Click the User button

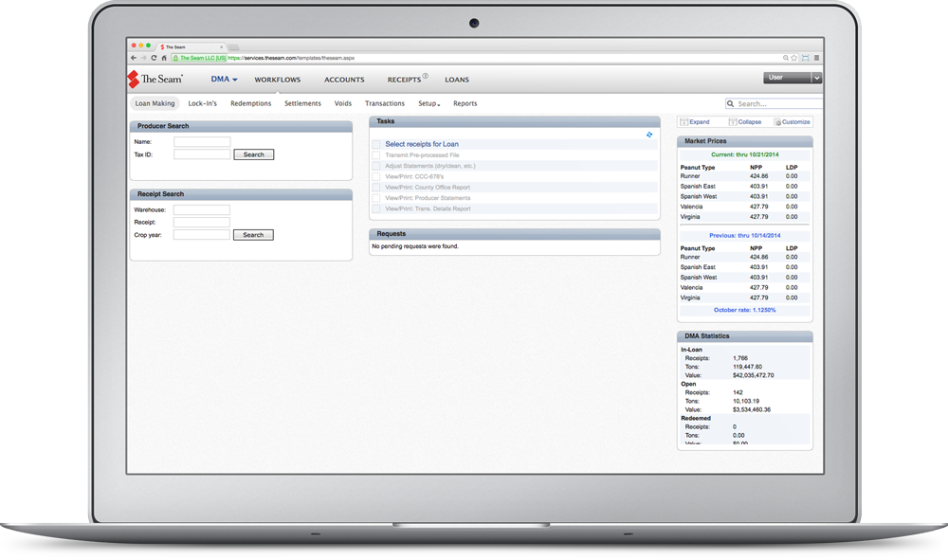(x=787, y=78)
